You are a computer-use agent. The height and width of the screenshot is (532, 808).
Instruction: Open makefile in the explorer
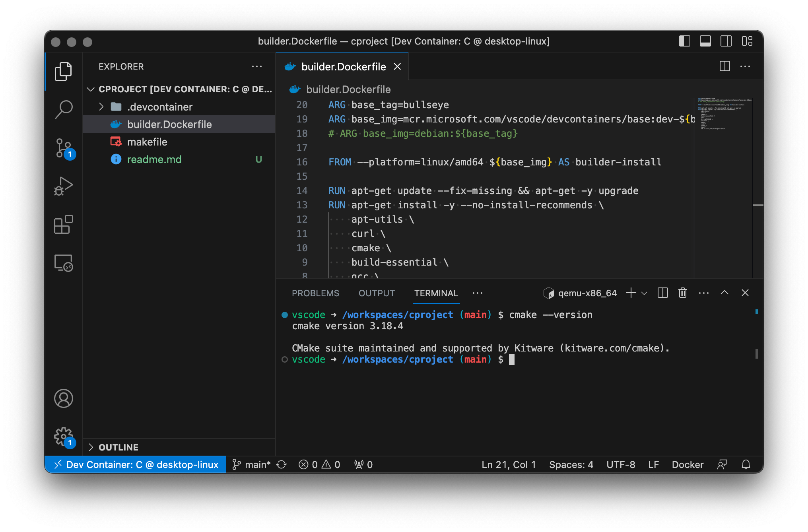coord(147,142)
